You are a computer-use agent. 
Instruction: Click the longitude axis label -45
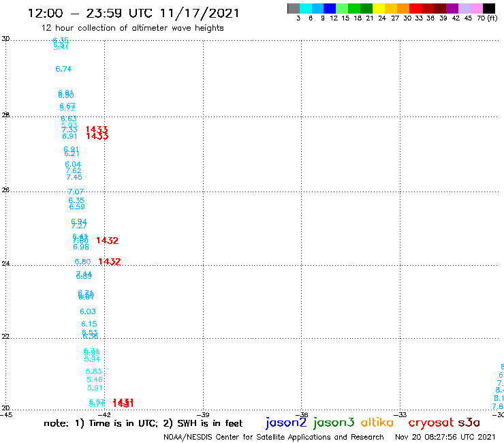point(6,415)
